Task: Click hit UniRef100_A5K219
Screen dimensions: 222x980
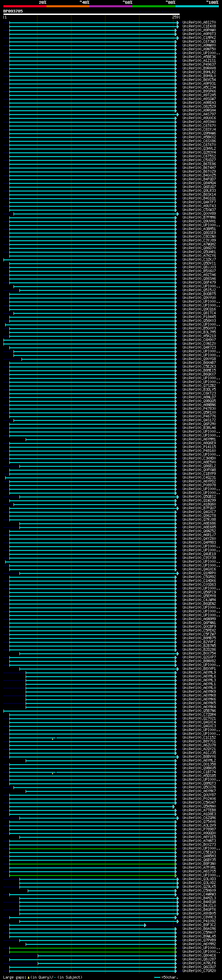Action: [199, 336]
